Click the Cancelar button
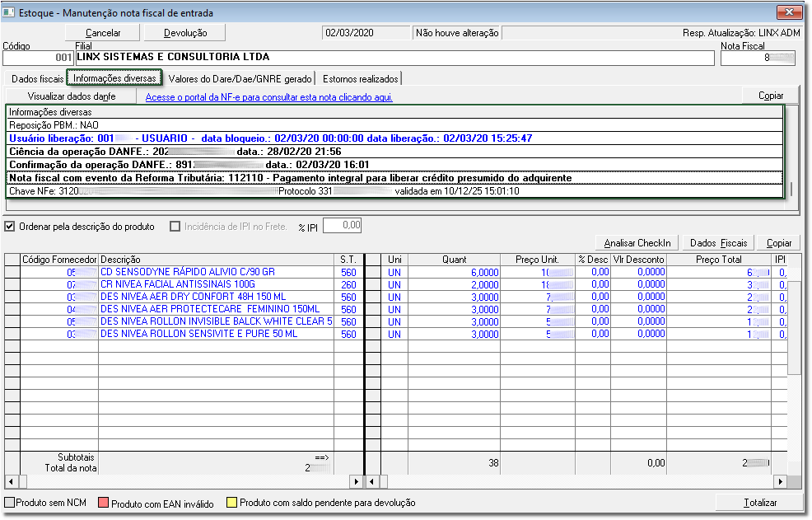 pyautogui.click(x=103, y=33)
